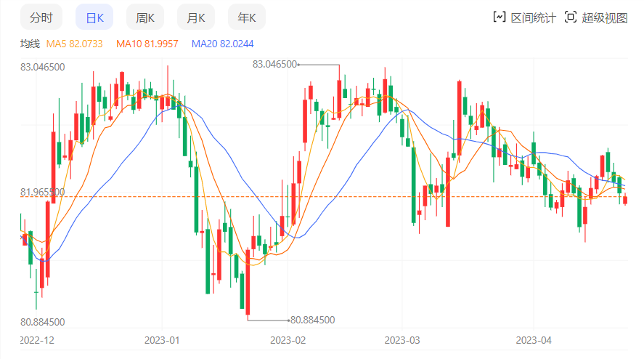The image size is (644, 359).
Task: Click the 均线 moving average label
Action: click(x=30, y=44)
